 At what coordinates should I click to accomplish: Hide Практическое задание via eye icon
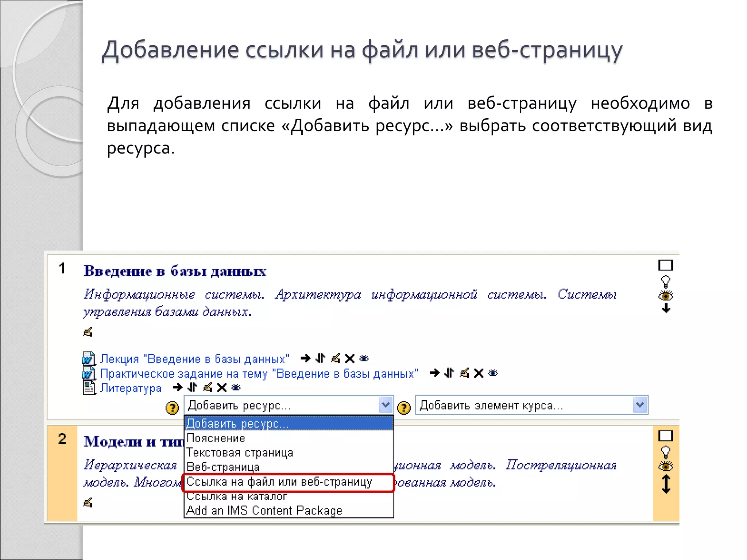[x=493, y=373]
